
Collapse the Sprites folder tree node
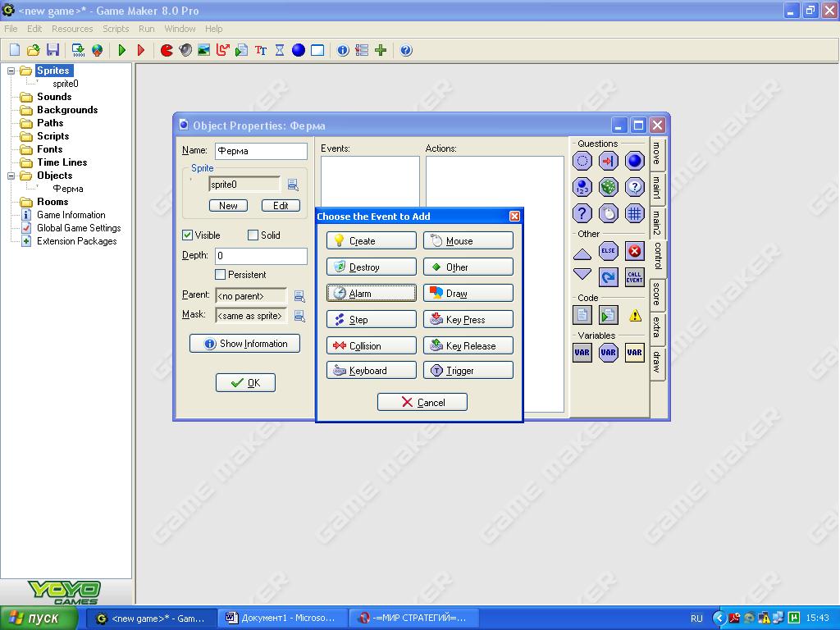coord(11,71)
